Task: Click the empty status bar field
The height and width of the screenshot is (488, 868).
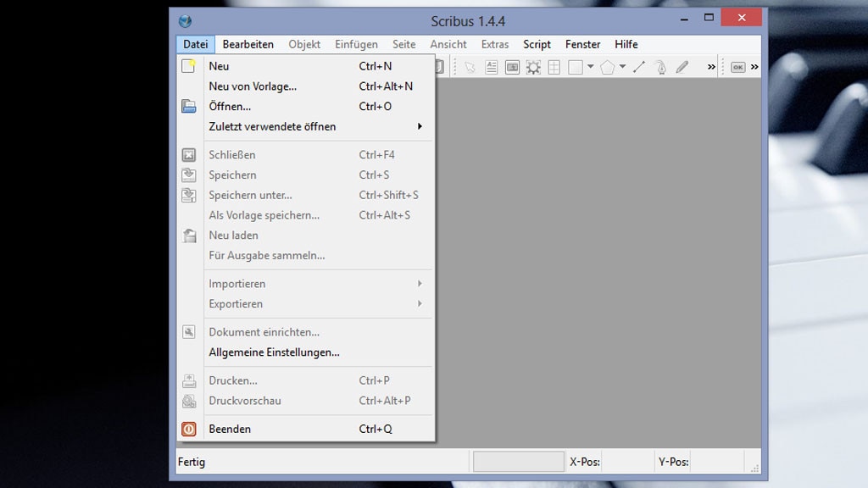Action: [x=518, y=462]
